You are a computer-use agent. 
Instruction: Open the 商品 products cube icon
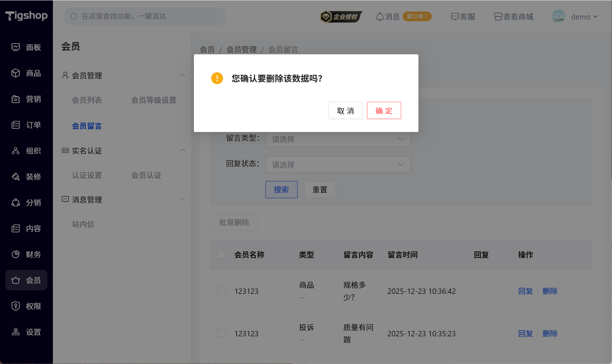coord(15,73)
